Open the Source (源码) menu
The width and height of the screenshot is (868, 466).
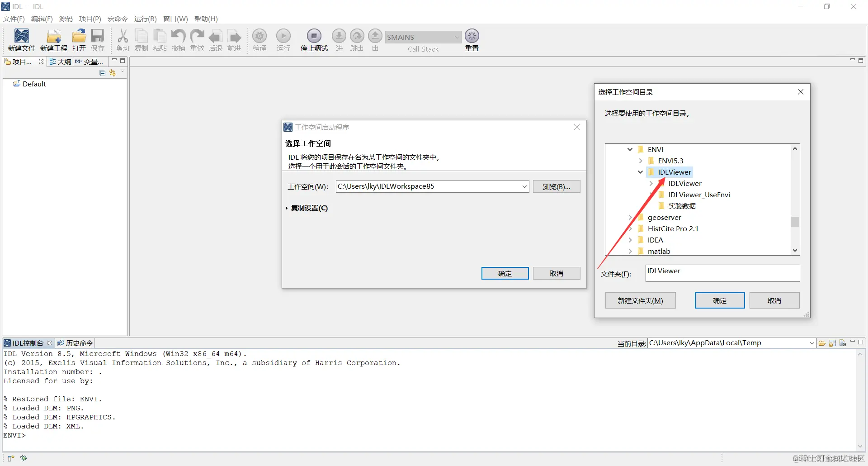click(66, 19)
